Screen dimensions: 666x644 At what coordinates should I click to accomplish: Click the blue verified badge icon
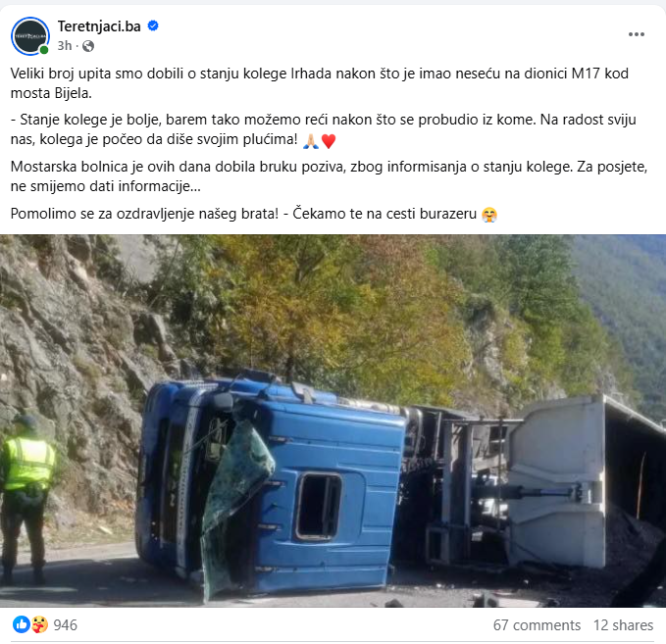coord(153,25)
